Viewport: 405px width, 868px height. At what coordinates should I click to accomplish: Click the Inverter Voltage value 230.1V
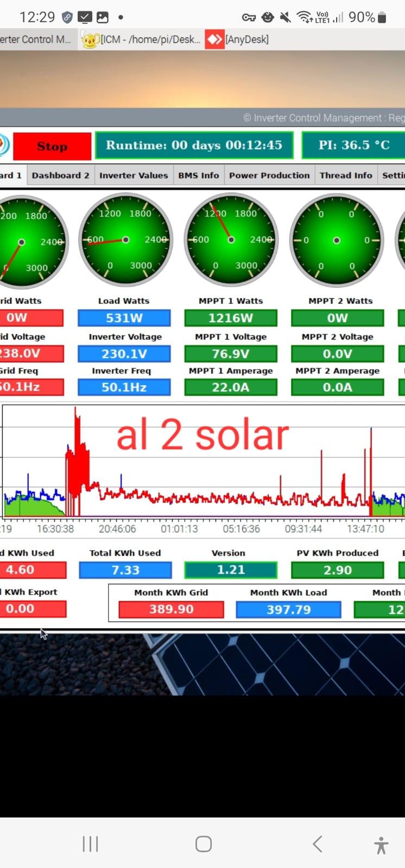[x=124, y=354]
